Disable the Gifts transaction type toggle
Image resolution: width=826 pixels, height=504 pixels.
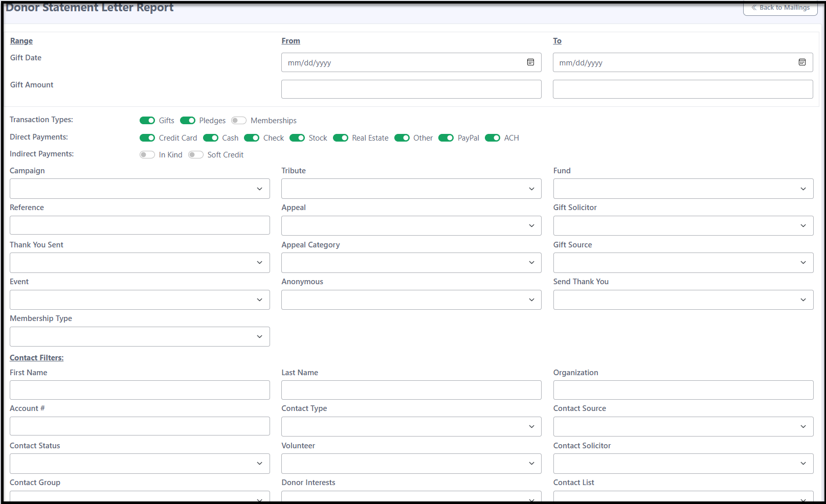click(x=147, y=121)
